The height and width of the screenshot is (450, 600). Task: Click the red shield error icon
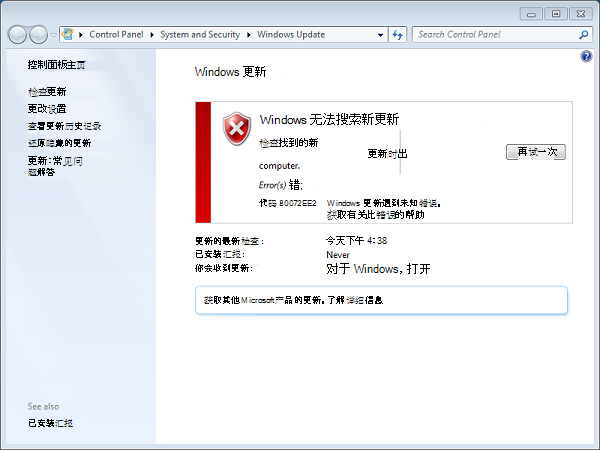237,129
